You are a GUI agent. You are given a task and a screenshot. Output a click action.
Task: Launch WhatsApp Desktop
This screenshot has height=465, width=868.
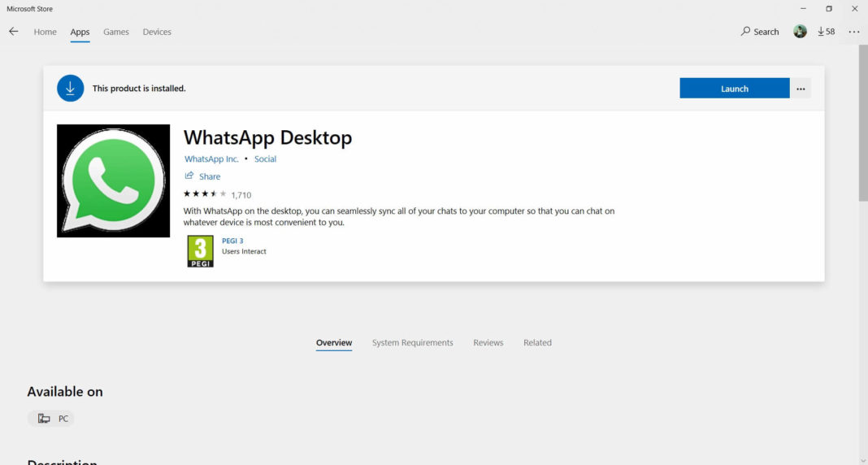[x=735, y=89]
